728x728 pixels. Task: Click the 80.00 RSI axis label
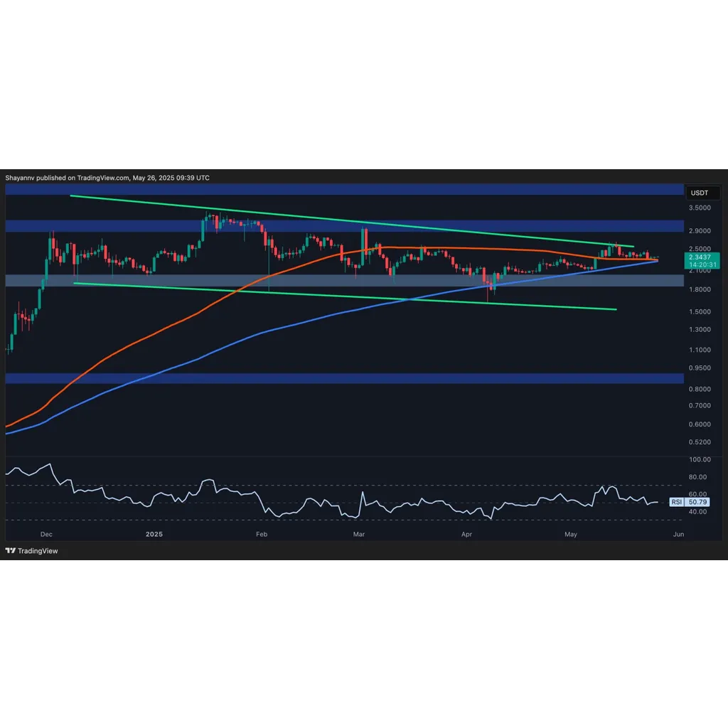point(697,477)
